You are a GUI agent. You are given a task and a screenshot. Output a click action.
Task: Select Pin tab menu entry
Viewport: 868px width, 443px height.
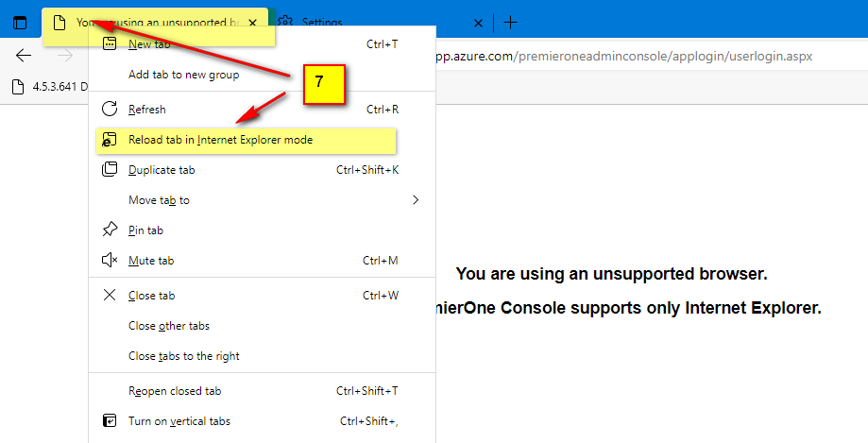click(x=263, y=230)
